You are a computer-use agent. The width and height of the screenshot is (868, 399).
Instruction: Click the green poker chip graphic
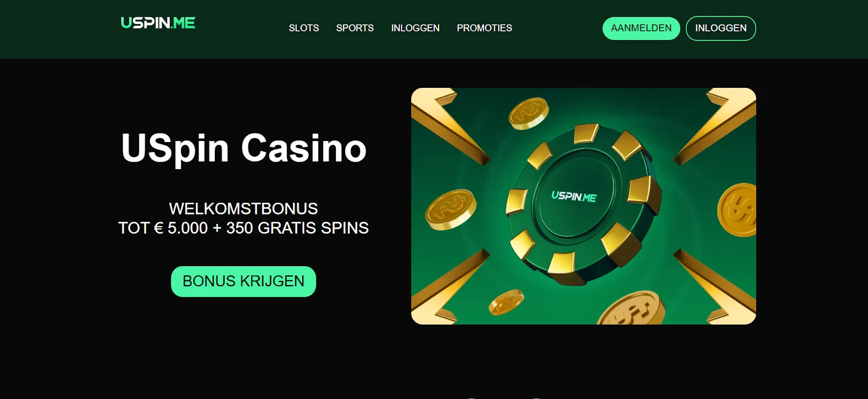click(583, 204)
